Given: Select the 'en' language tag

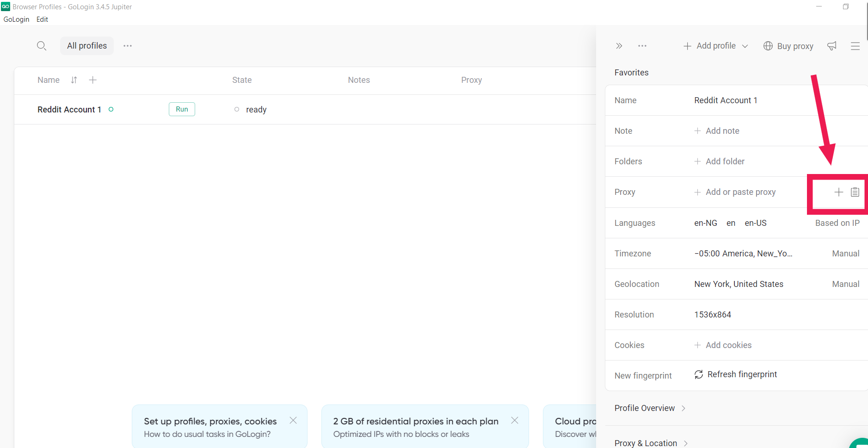Looking at the screenshot, I should (731, 223).
